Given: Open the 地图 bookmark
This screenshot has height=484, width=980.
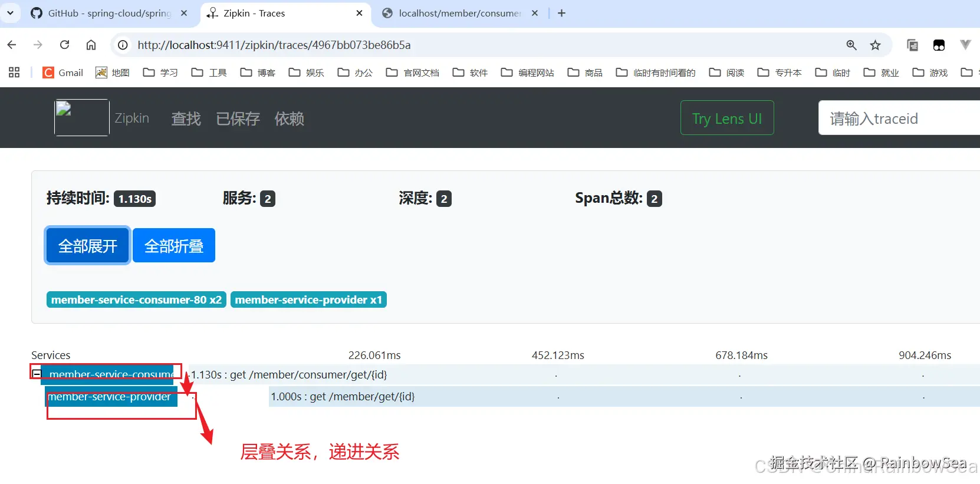Looking at the screenshot, I should [113, 73].
